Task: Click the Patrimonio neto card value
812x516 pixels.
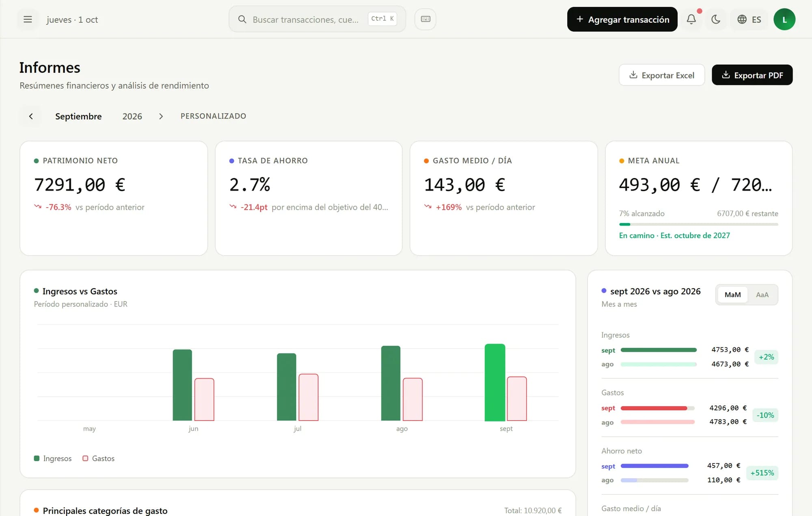Action: point(80,185)
